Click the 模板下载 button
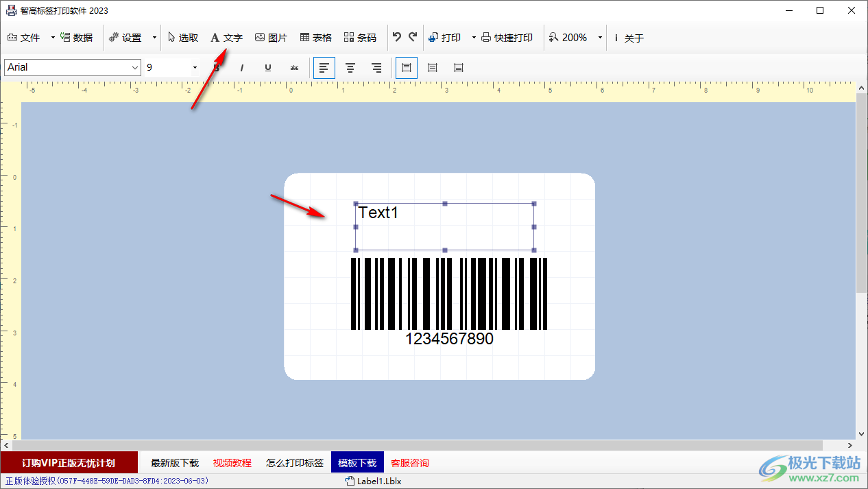The image size is (868, 489). point(357,463)
